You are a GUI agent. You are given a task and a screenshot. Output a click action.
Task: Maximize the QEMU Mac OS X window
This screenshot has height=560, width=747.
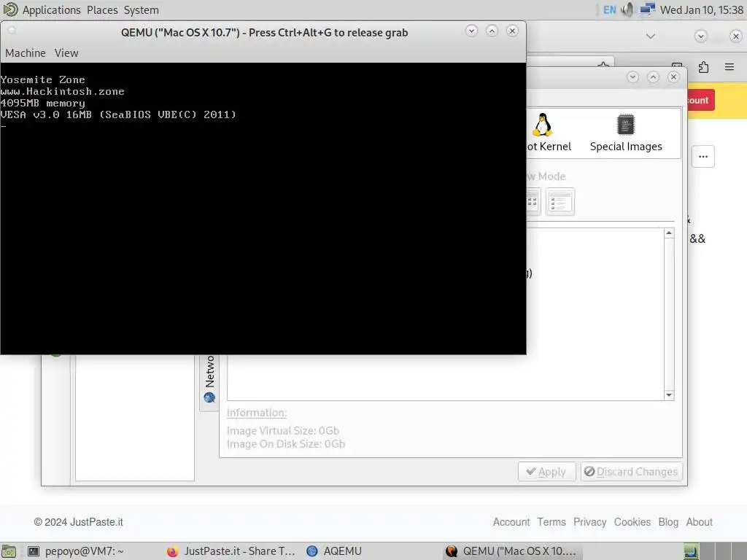pos(492,31)
